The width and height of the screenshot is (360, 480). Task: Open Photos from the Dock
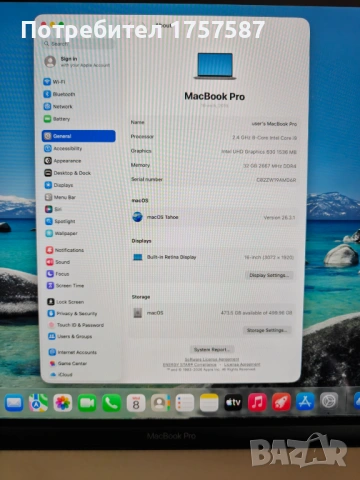pos(63,403)
